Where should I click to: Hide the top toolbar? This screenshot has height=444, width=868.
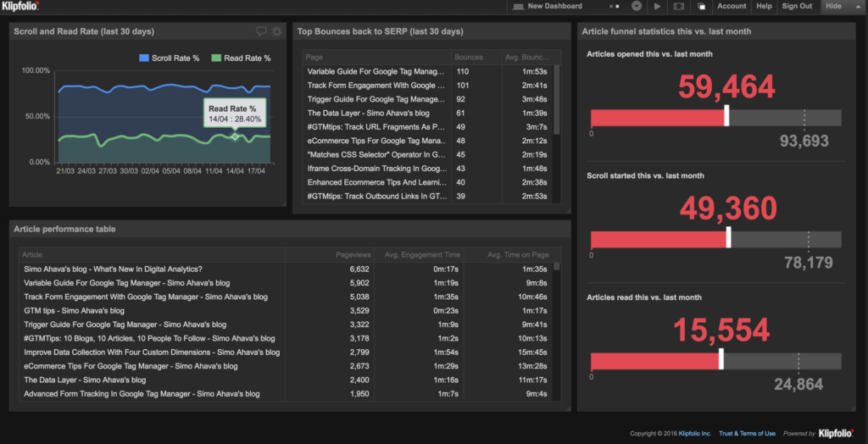tap(833, 6)
